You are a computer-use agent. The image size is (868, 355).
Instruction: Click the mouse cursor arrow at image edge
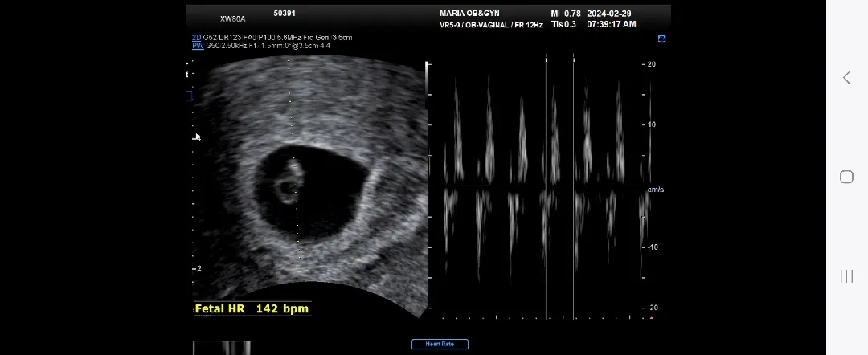(x=198, y=137)
